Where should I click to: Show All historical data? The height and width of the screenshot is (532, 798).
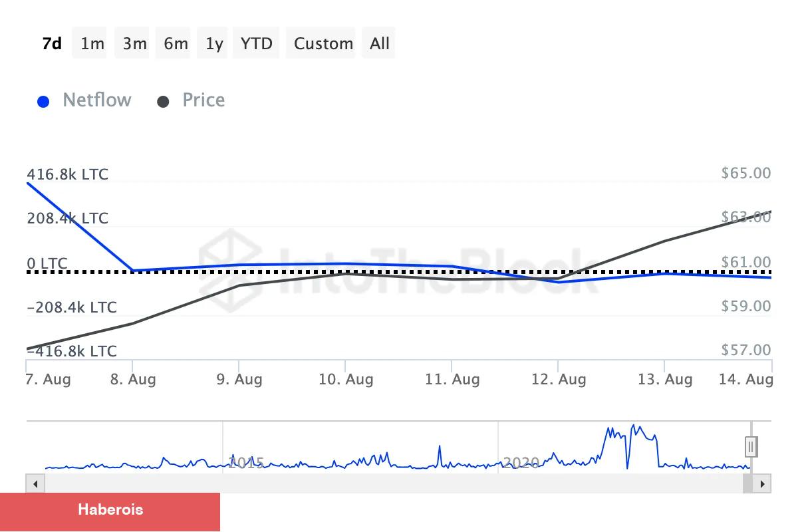click(x=380, y=43)
